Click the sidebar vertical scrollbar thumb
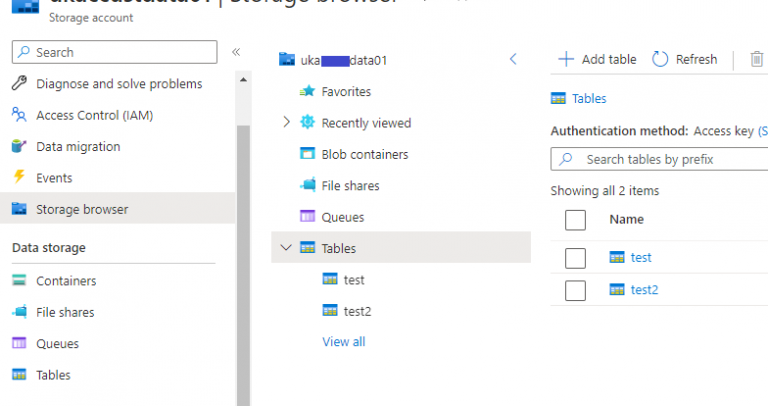Viewport: 768px width, 406px height. (243, 264)
